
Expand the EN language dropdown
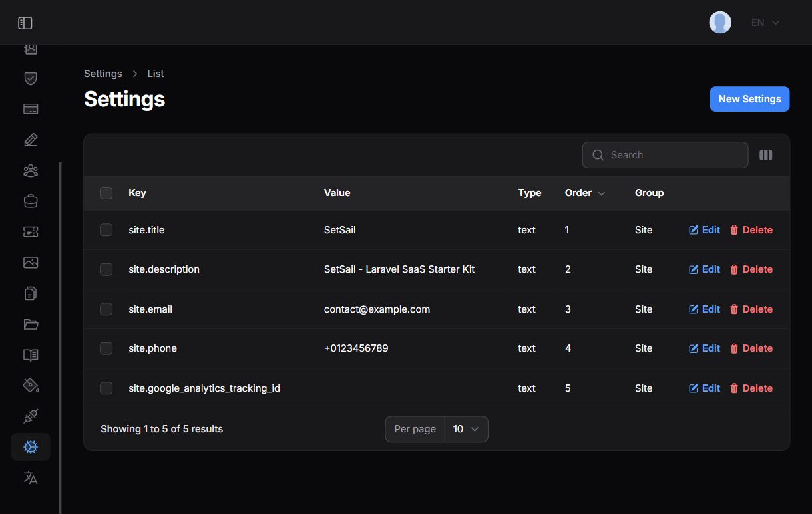click(765, 23)
